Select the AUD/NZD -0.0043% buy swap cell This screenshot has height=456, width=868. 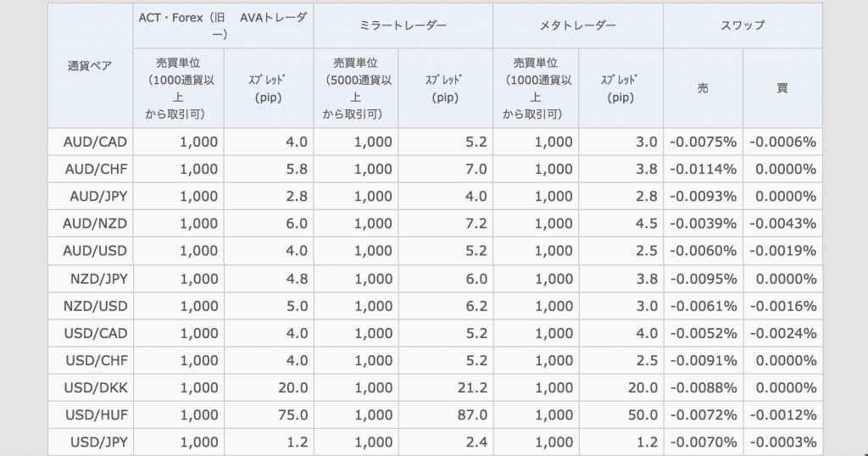coord(782,224)
